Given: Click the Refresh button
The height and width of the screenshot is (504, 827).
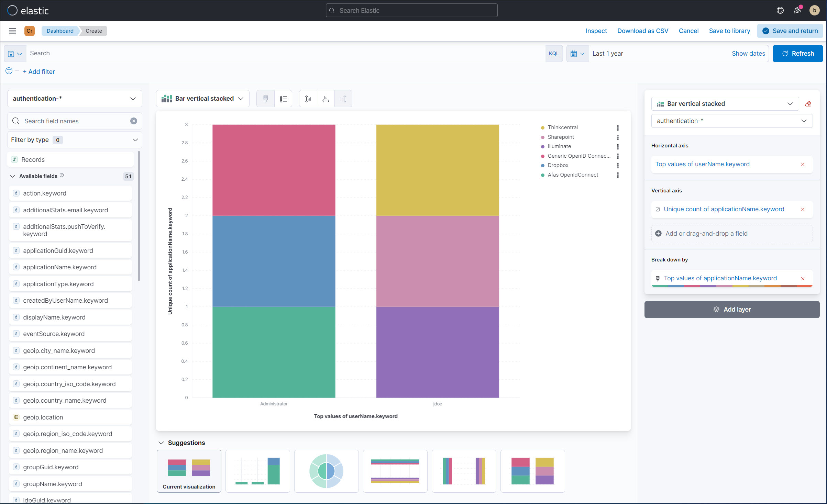Looking at the screenshot, I should [x=798, y=54].
